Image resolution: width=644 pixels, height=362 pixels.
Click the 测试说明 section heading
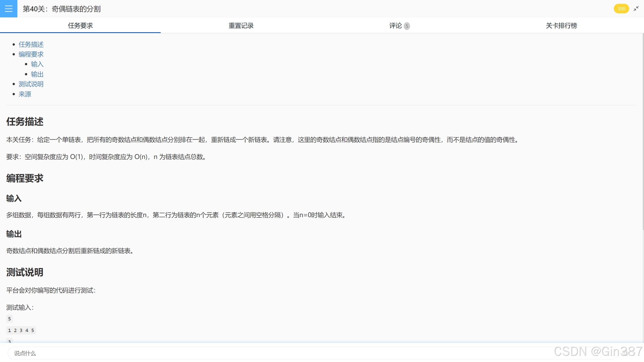[x=25, y=272]
